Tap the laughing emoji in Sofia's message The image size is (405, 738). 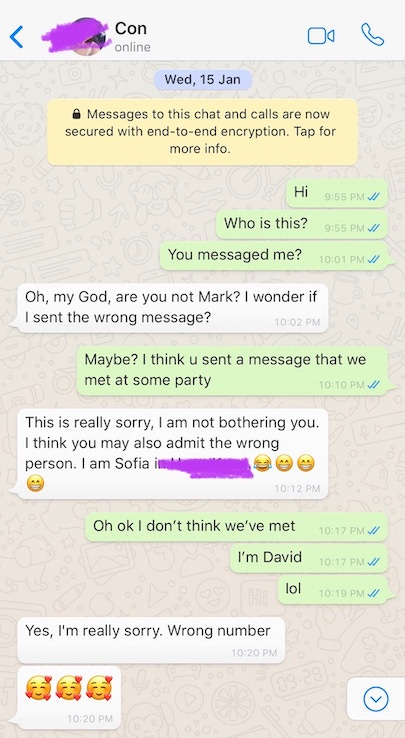[x=261, y=464]
